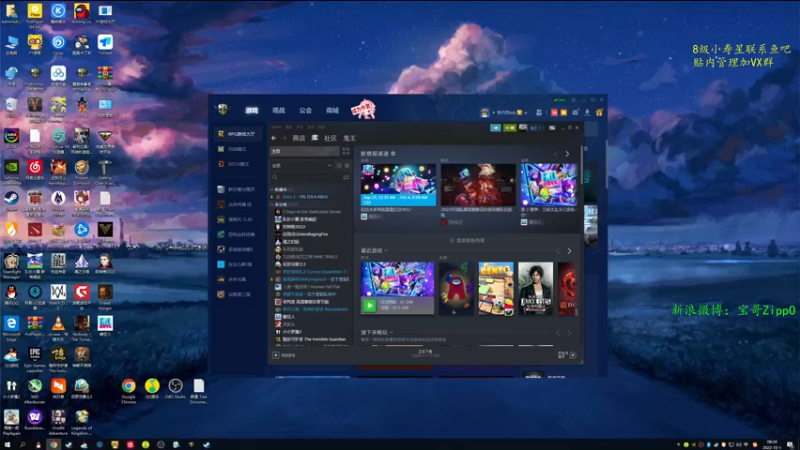Open the 鬼王 profile tab in Steam
This screenshot has width=800, height=450.
coord(349,138)
